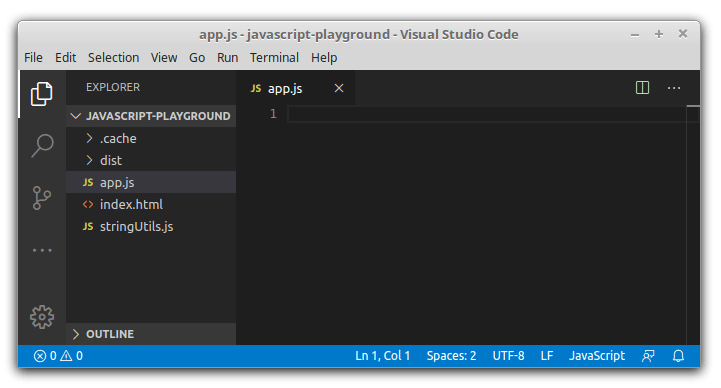Click the Split Editor Right icon

click(x=642, y=88)
